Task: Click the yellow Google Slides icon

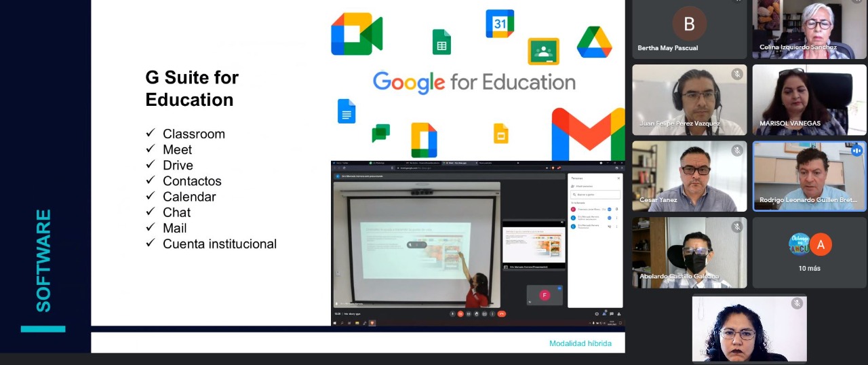Action: pos(500,133)
